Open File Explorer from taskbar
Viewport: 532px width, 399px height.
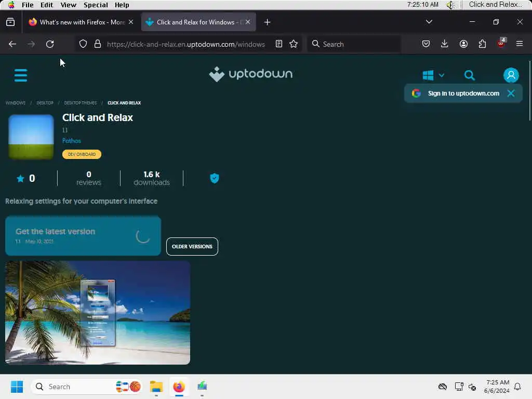156,387
